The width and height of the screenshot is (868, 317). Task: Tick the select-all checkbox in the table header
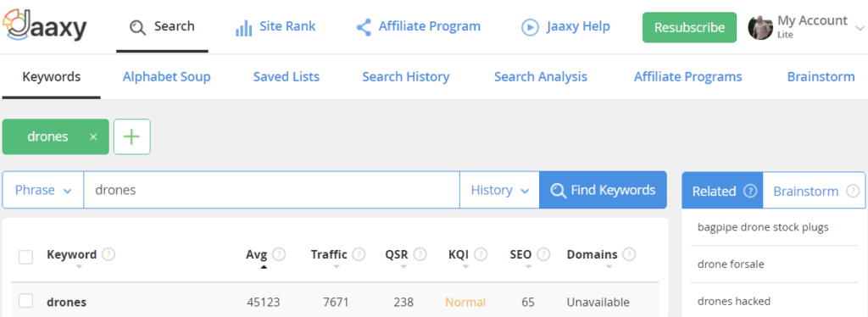coord(25,257)
